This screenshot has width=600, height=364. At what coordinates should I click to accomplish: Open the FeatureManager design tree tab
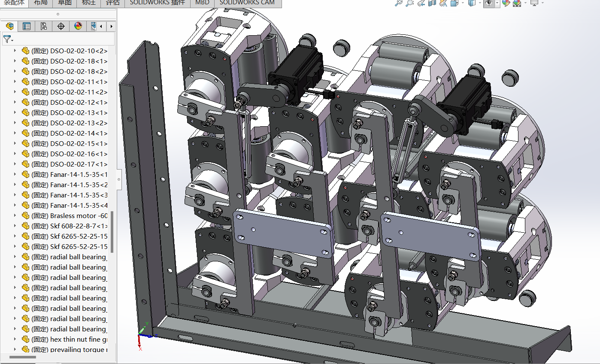click(9, 26)
